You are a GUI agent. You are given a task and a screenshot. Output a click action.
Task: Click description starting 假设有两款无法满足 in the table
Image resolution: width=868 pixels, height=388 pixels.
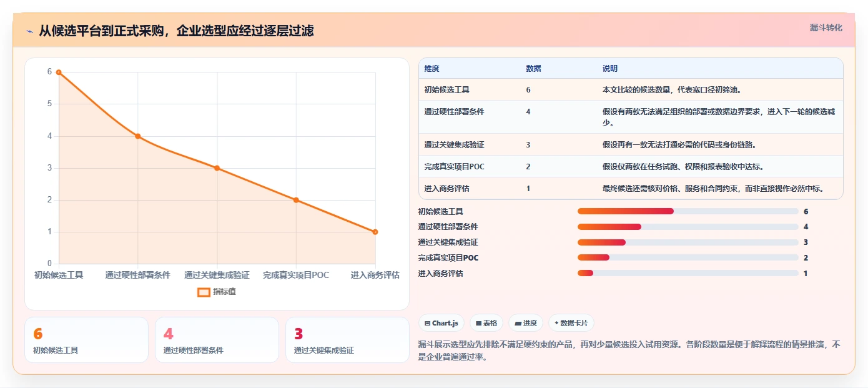(x=719, y=117)
